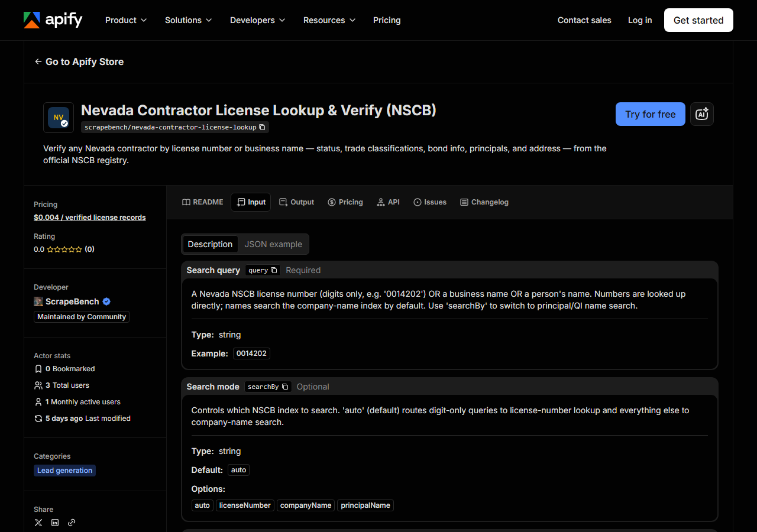Open the Pricing page in top navigation
757x532 pixels.
pos(387,20)
